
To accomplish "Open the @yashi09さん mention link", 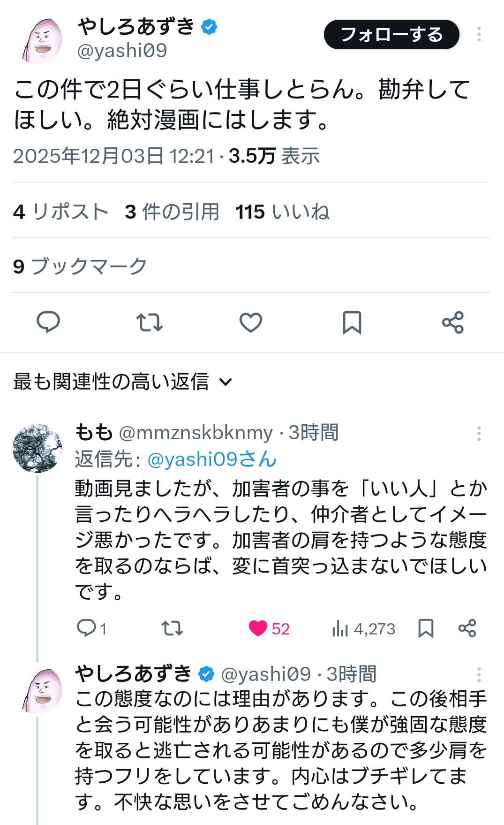I will [x=212, y=459].
